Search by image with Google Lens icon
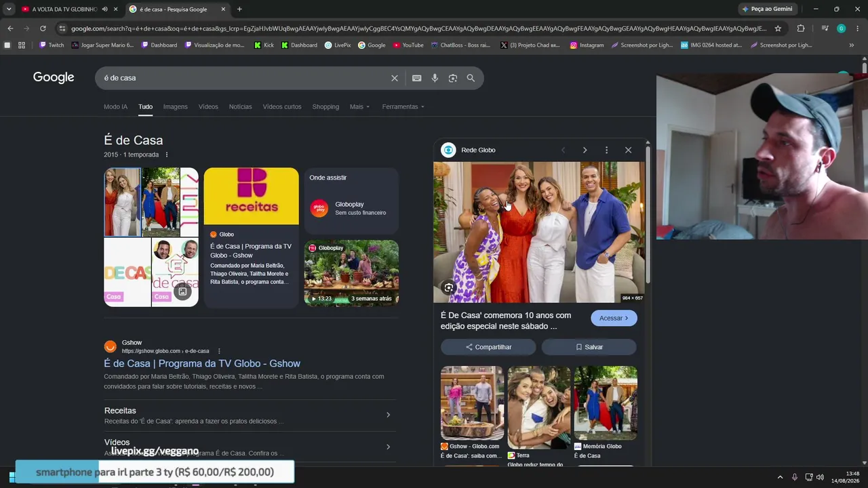 point(453,78)
